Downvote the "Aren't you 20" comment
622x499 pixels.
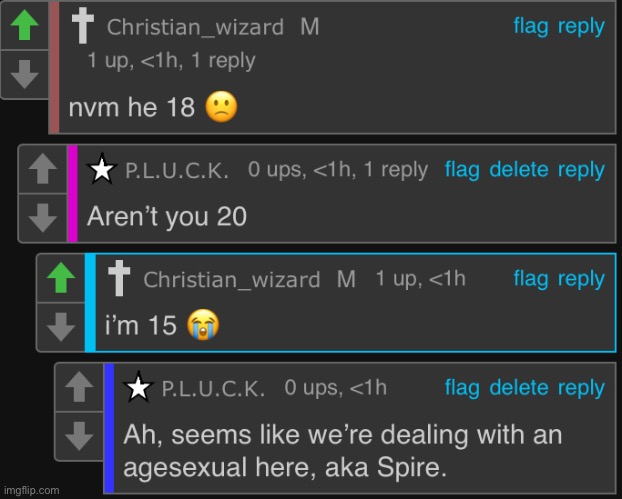point(42,218)
